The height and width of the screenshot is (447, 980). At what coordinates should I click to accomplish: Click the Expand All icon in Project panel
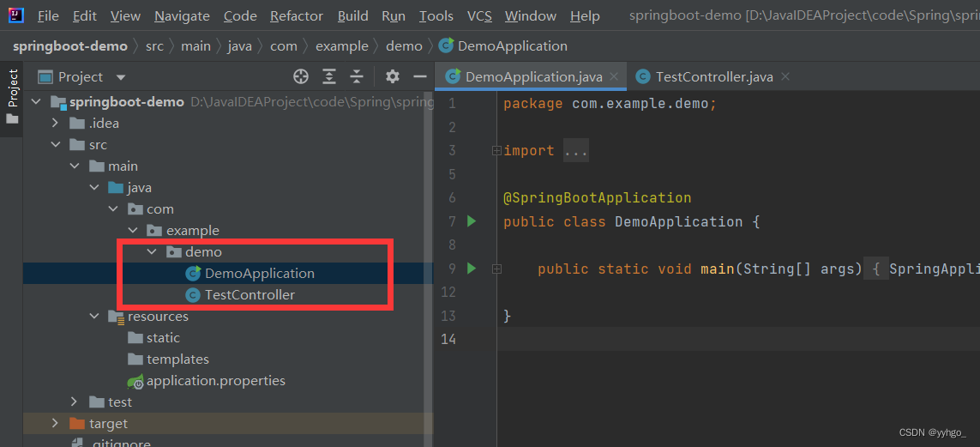pos(329,77)
